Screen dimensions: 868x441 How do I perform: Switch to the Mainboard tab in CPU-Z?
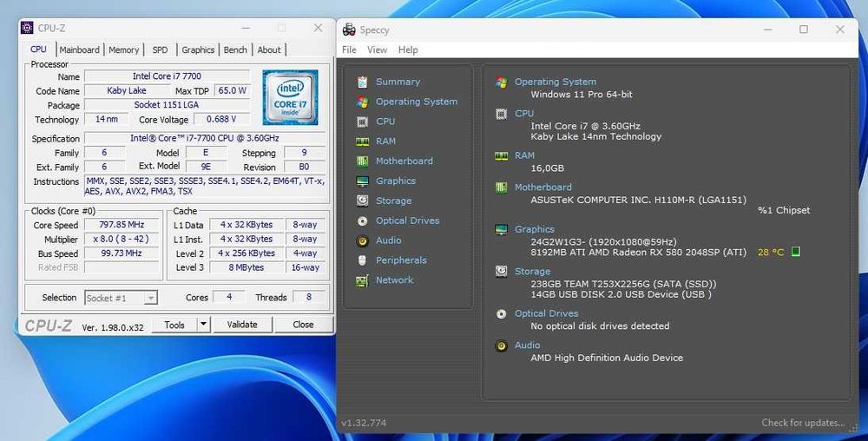[x=80, y=49]
